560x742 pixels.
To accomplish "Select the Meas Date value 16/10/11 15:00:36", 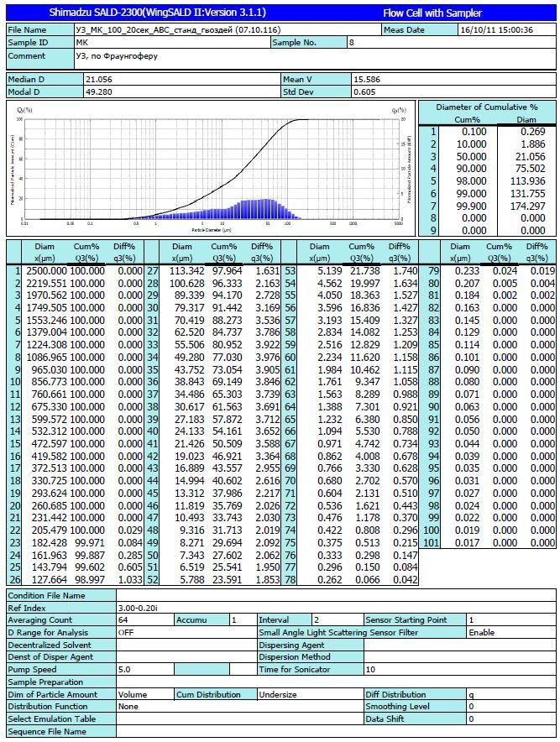I will point(495,30).
